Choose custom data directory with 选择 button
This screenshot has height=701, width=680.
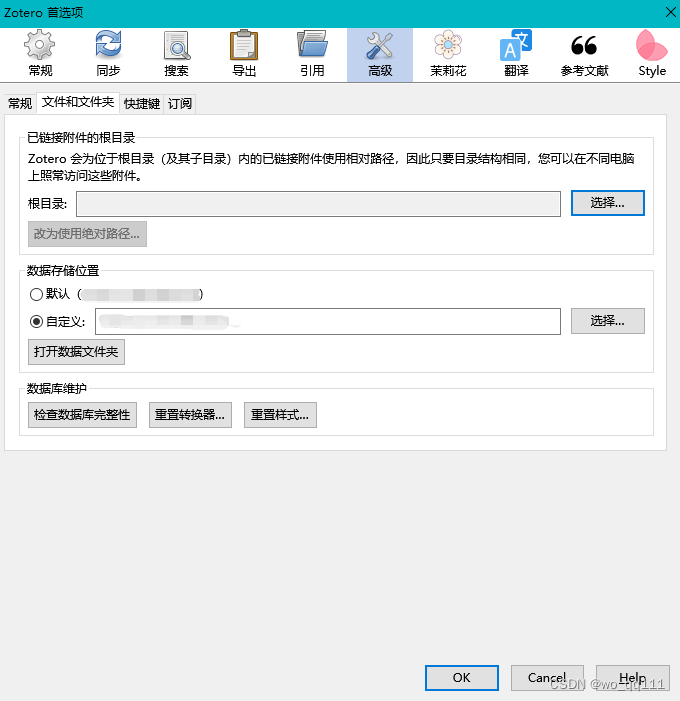[608, 321]
